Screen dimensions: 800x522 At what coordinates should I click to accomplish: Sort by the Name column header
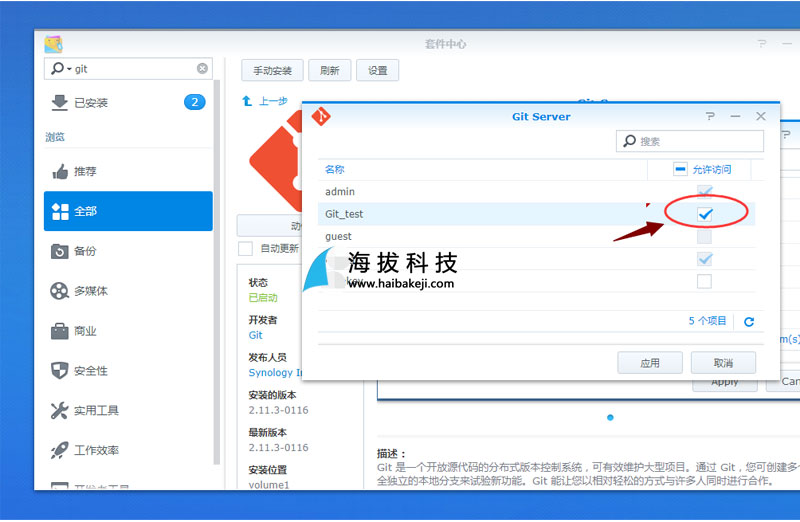tap(335, 169)
